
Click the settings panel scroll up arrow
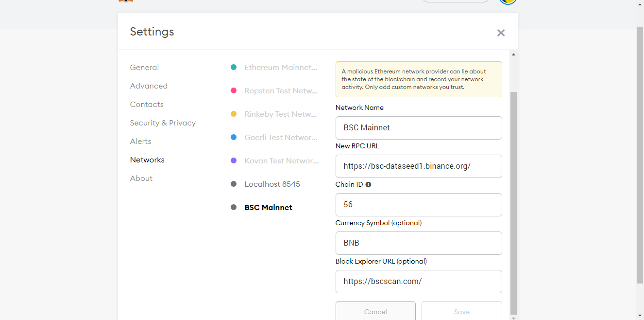pyautogui.click(x=513, y=54)
